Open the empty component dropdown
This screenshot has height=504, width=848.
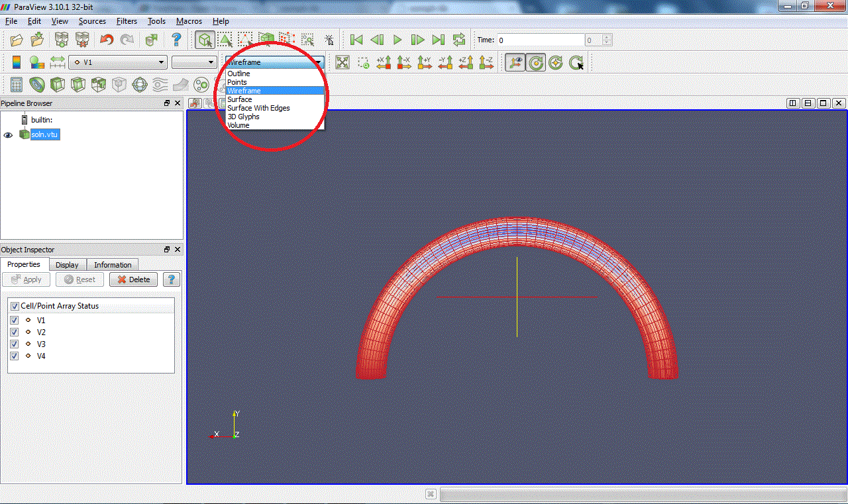193,62
